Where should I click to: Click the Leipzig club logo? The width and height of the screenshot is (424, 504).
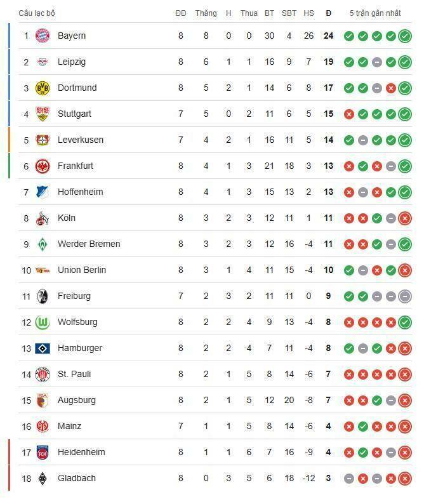click(43, 62)
